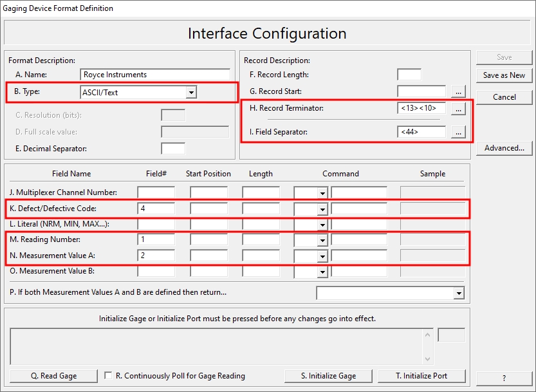Screen dimensions: 536x392
Task: Click Measurement Value A command text field
Action: 359,255
